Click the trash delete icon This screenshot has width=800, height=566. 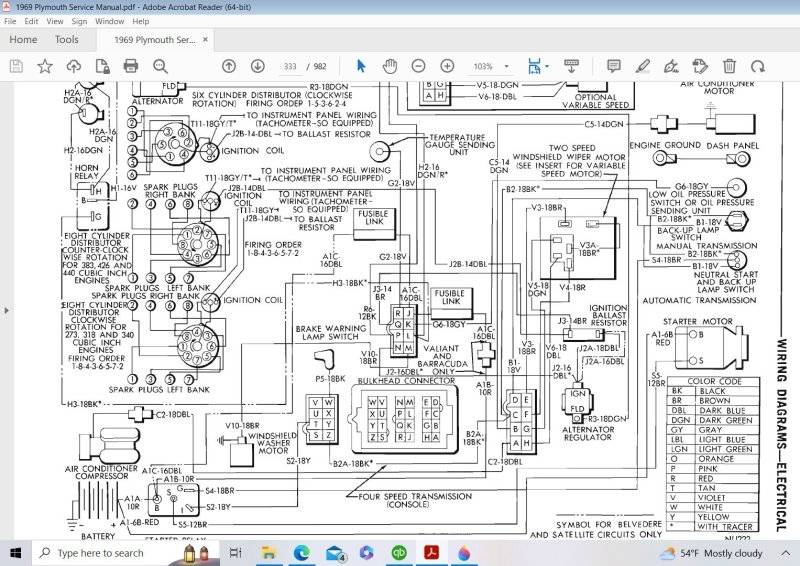[x=729, y=66]
